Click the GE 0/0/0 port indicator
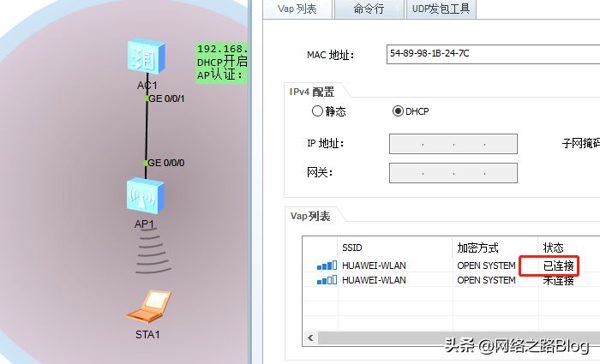This screenshot has width=600, height=364. coord(146,163)
